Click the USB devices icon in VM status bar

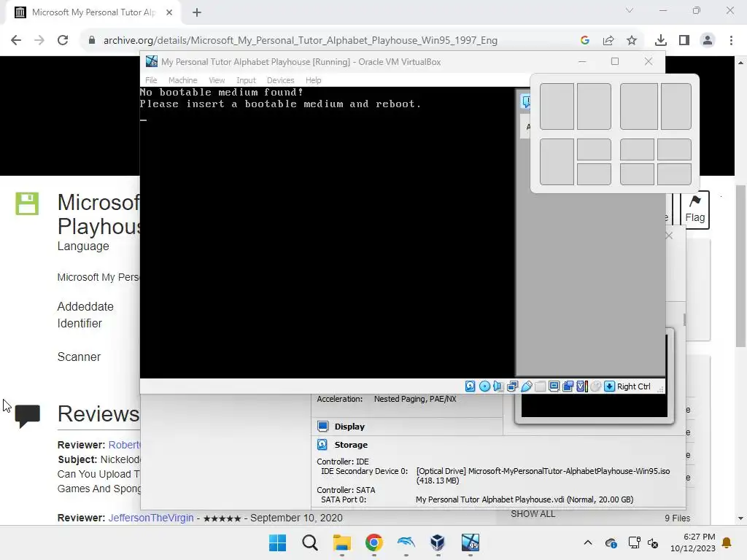[x=527, y=386]
